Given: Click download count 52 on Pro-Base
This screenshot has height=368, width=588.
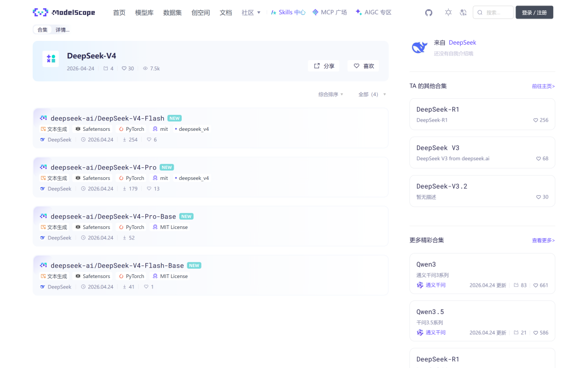Looking at the screenshot, I should coord(128,238).
